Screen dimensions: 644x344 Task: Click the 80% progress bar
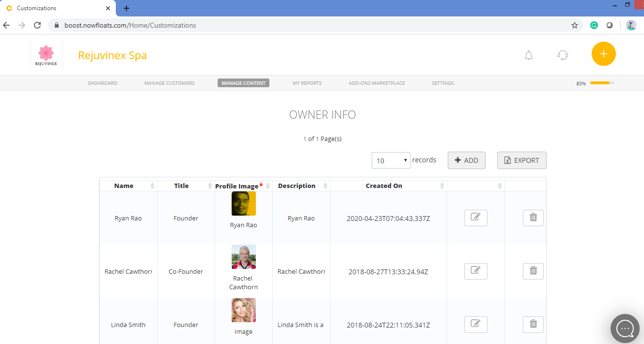(602, 83)
